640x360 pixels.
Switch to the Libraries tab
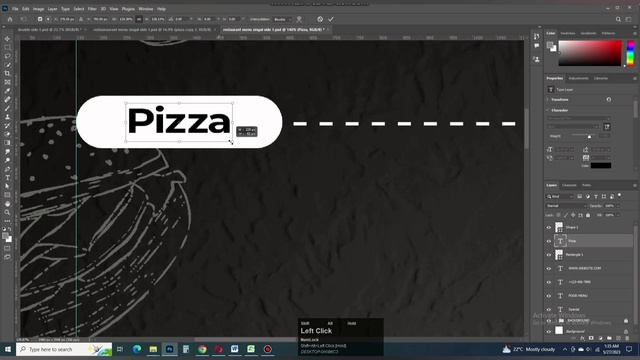(601, 78)
